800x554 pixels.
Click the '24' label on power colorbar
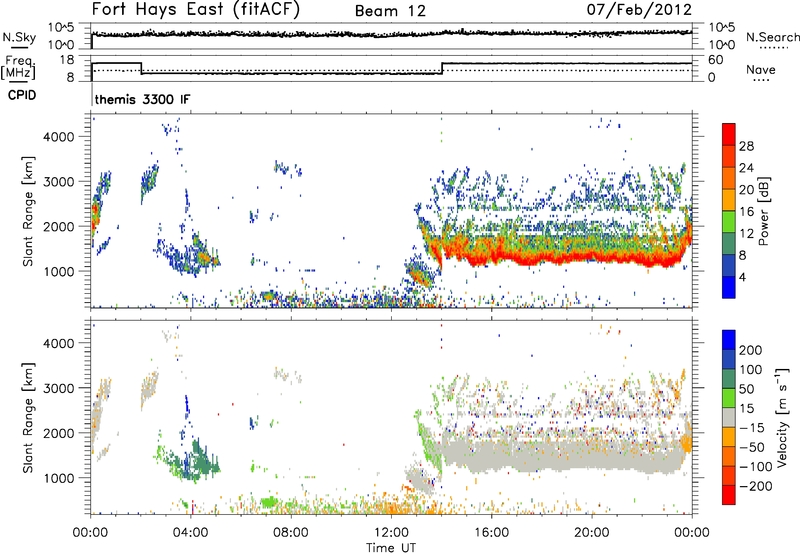pyautogui.click(x=746, y=168)
